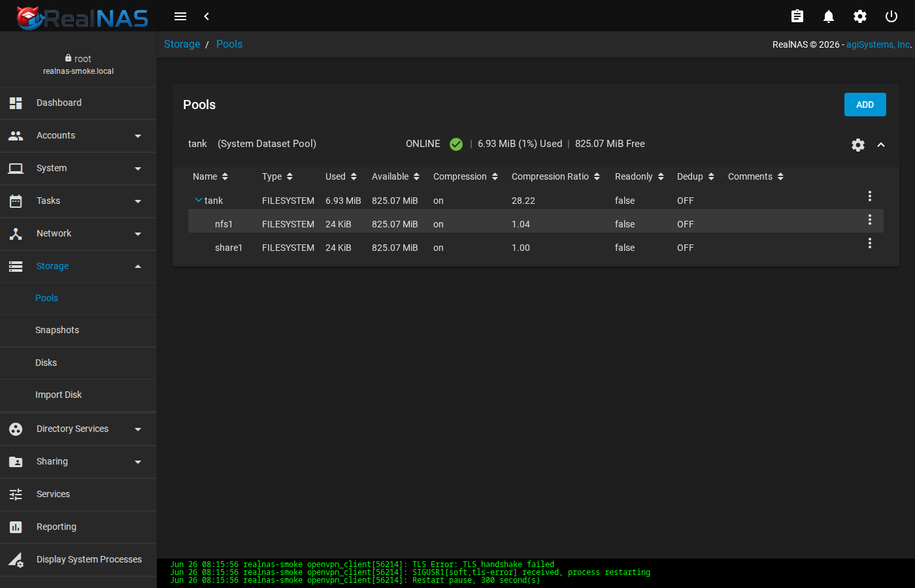Click the console log footer
915x588 pixels.
tap(536, 572)
